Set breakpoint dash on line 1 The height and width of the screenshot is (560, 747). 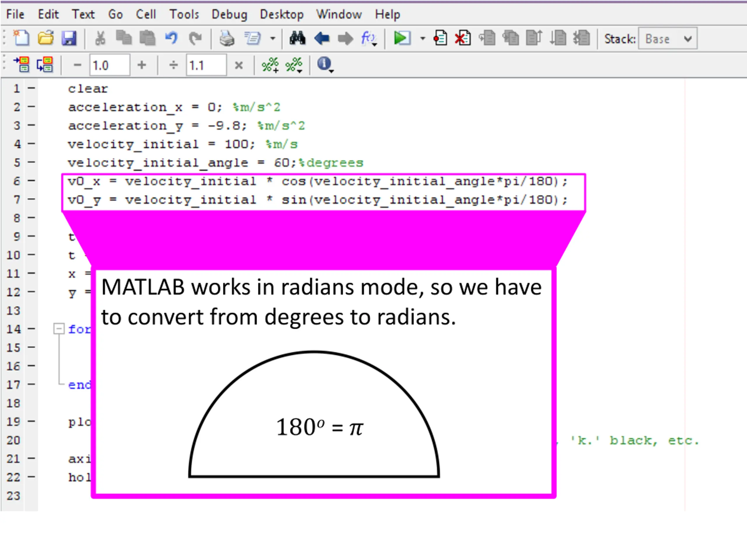tap(32, 88)
